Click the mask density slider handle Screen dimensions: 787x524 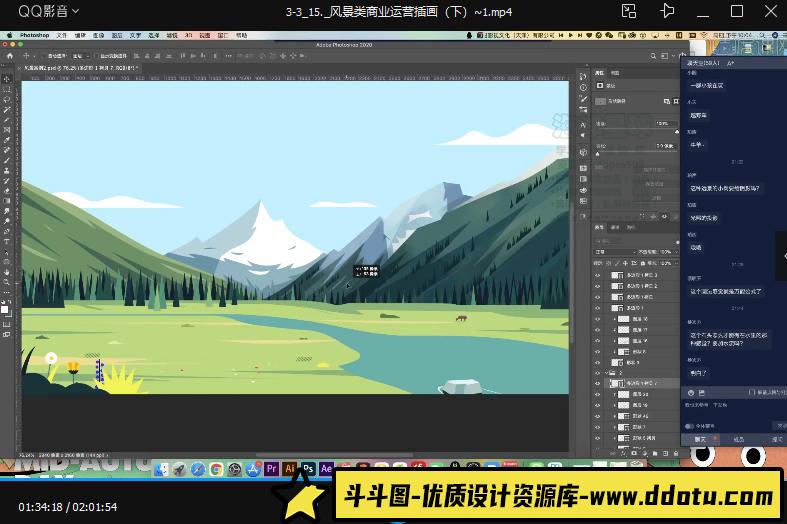677,132
